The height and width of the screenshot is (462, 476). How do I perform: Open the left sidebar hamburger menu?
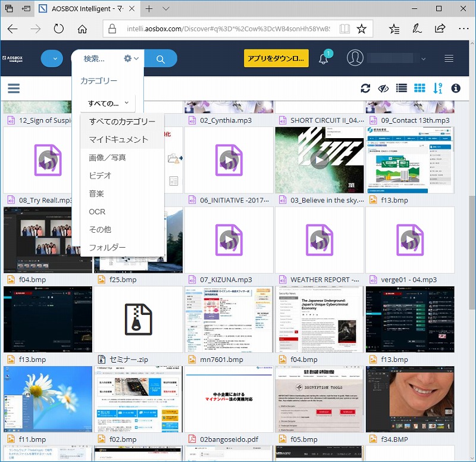[14, 88]
